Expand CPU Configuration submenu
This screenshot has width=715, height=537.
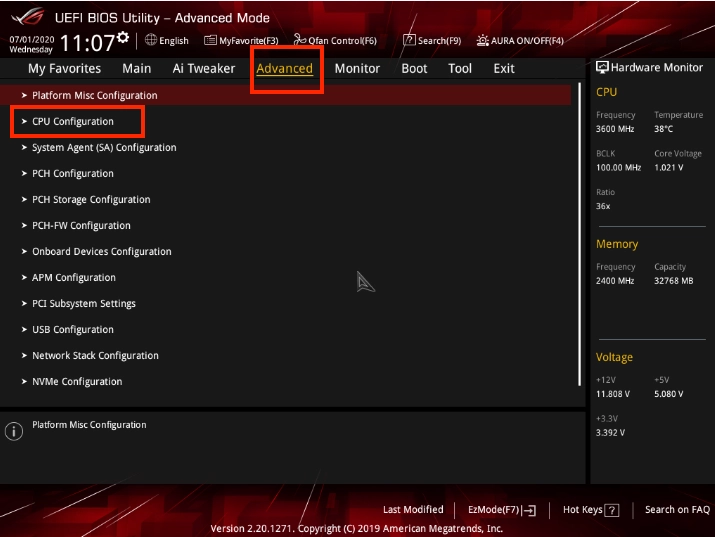[73, 122]
